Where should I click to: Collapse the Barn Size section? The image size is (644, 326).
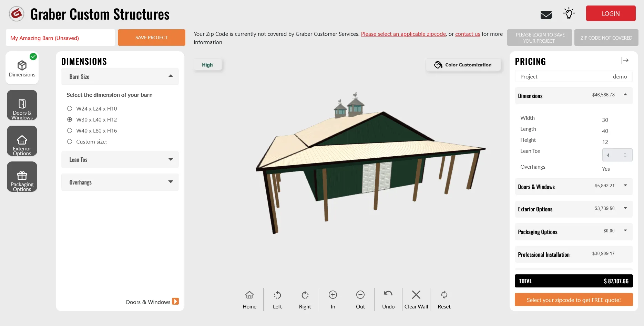(x=120, y=76)
